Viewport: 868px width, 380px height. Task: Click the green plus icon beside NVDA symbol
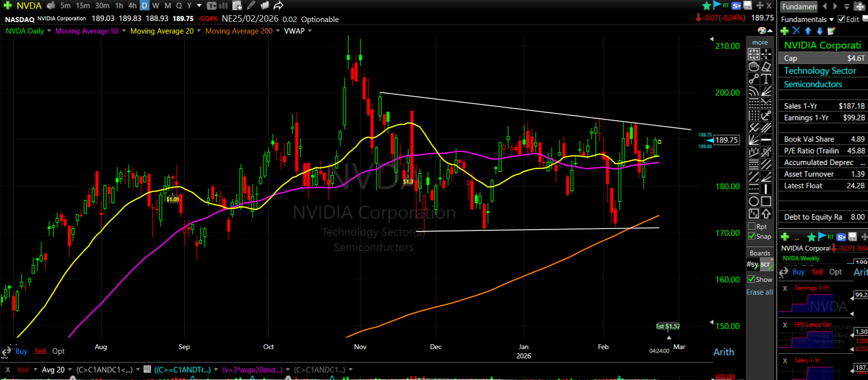(8, 5)
